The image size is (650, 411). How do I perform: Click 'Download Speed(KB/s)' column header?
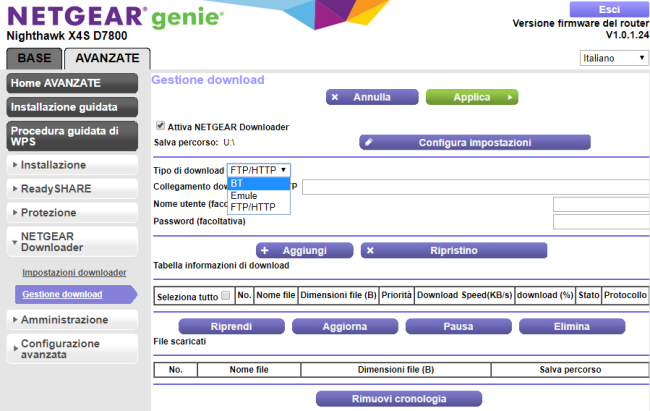point(465,295)
